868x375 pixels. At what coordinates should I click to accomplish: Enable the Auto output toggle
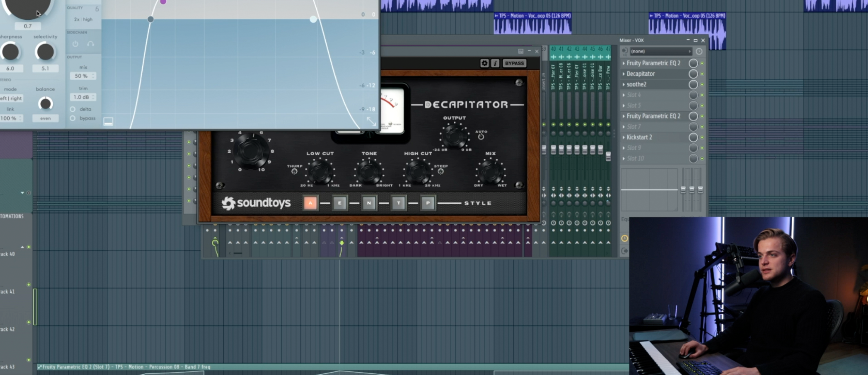click(481, 137)
